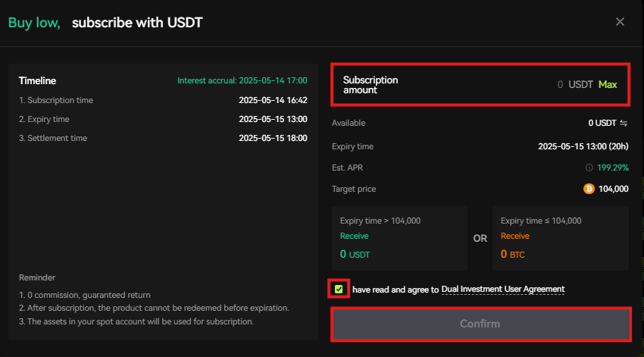
Task: Click reminder about spot account assets
Action: (x=136, y=321)
